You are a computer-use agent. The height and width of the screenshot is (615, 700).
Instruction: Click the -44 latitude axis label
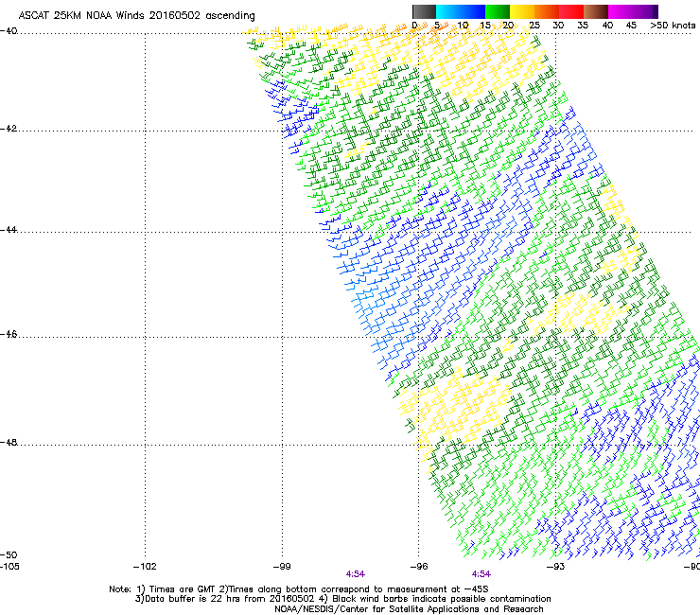coord(9,230)
